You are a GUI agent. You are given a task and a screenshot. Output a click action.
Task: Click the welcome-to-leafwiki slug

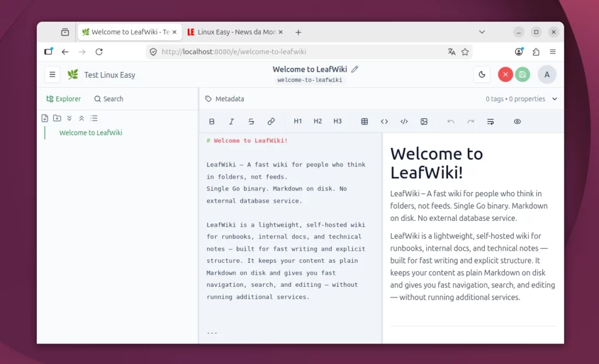[310, 80]
